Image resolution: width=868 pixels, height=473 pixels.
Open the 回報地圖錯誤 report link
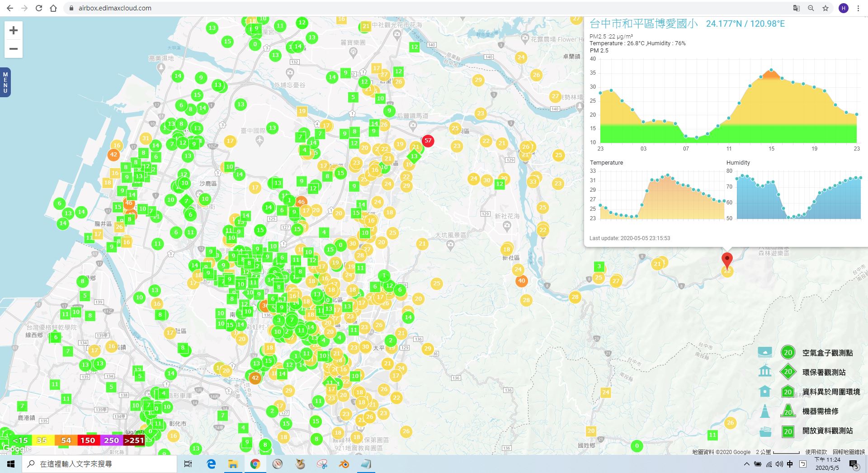[849, 452]
